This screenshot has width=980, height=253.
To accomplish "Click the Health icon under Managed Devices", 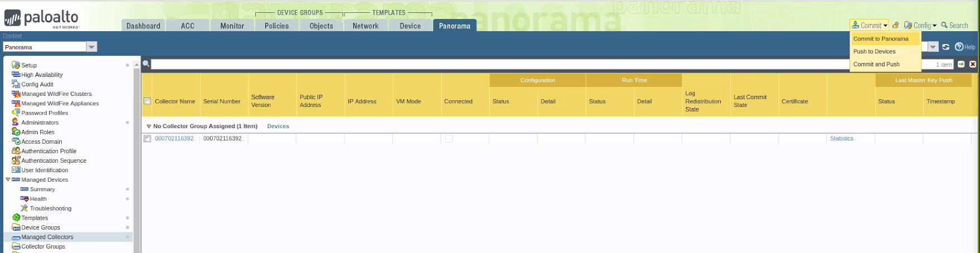I will tap(25, 198).
